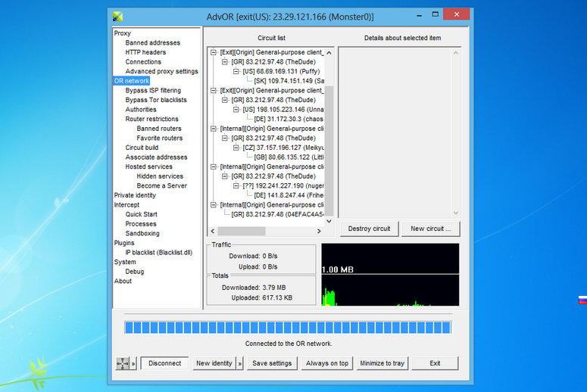Open Quick Start page
The height and width of the screenshot is (392, 587).
click(x=141, y=214)
